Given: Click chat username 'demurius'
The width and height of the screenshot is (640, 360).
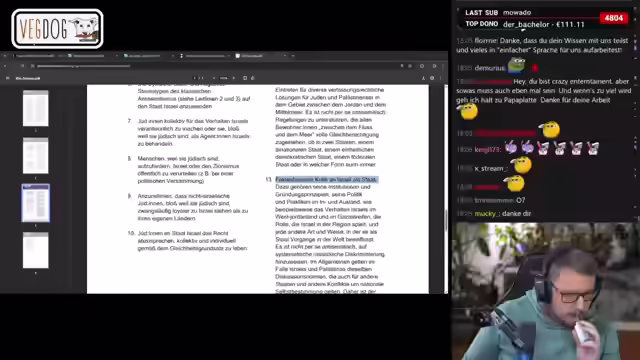Looking at the screenshot, I should (490, 68).
